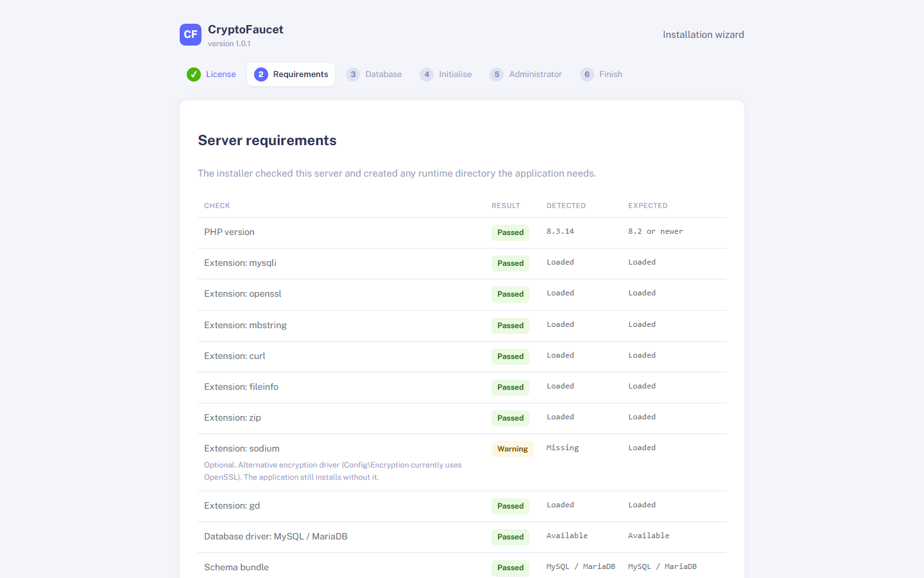This screenshot has height=578, width=924.
Task: Click the Missing value for sodium
Action: (563, 448)
